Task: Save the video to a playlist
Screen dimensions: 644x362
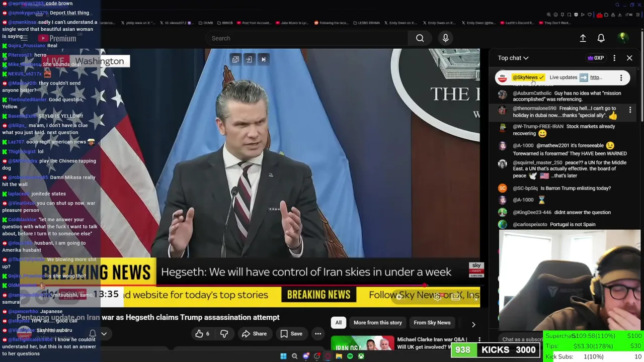Action: (x=291, y=334)
